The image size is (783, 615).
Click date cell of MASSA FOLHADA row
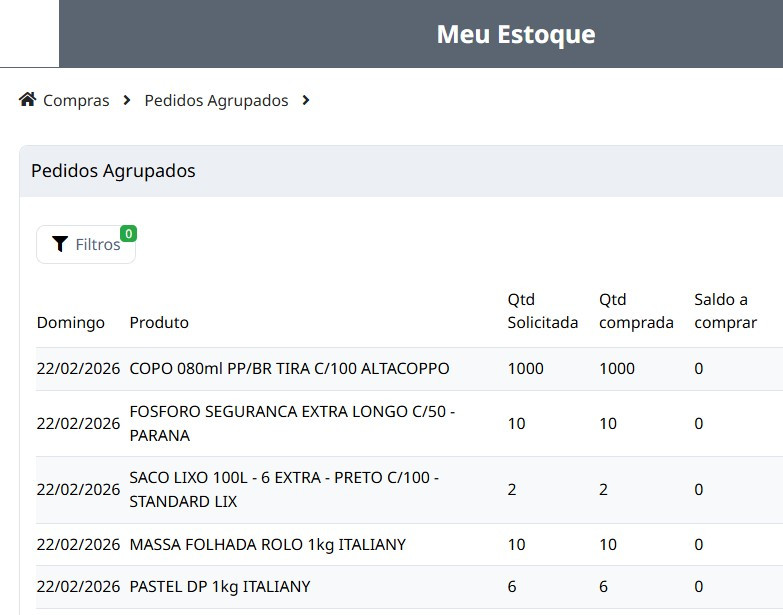(x=78, y=544)
